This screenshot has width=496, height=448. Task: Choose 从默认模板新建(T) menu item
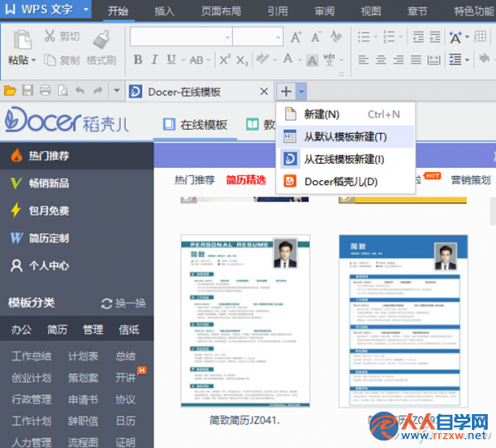(x=346, y=136)
